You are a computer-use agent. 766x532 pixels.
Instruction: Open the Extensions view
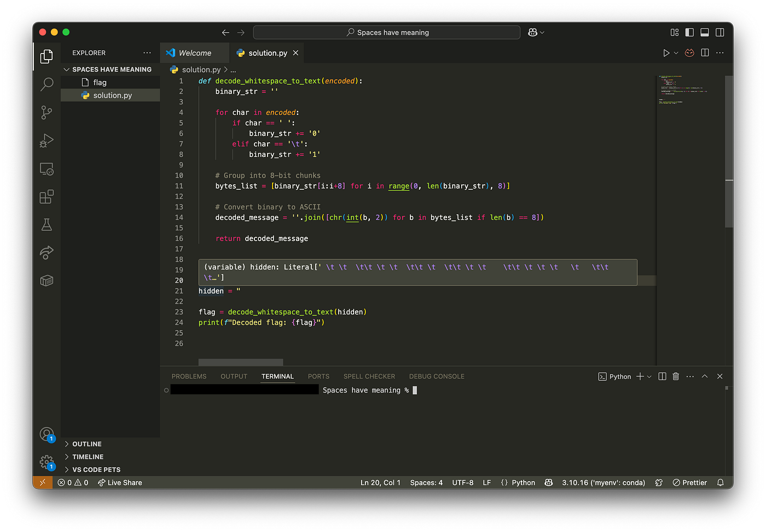tap(47, 197)
